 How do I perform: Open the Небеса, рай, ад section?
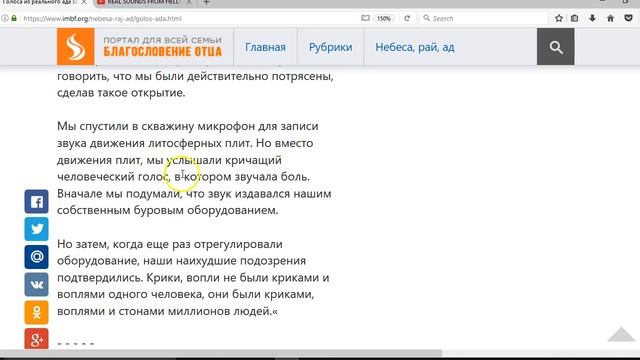click(x=415, y=47)
